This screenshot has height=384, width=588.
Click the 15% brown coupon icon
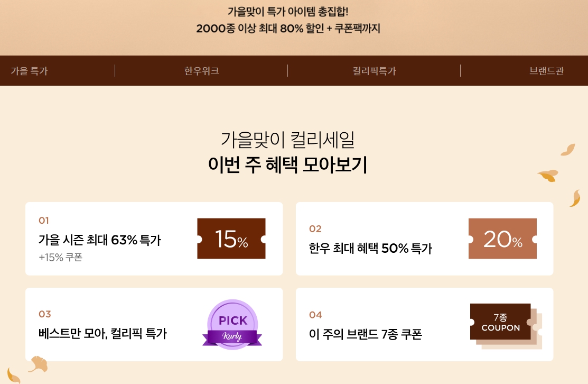pyautogui.click(x=231, y=239)
